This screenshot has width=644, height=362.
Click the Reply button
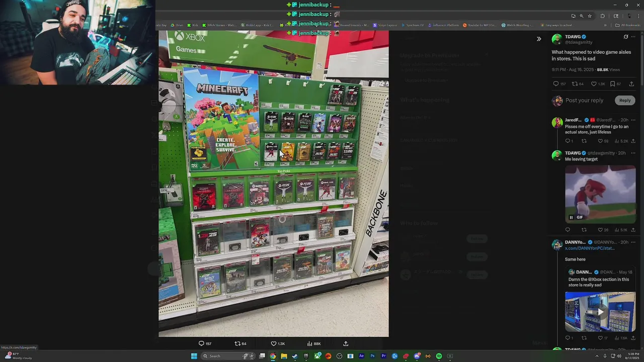(625, 100)
